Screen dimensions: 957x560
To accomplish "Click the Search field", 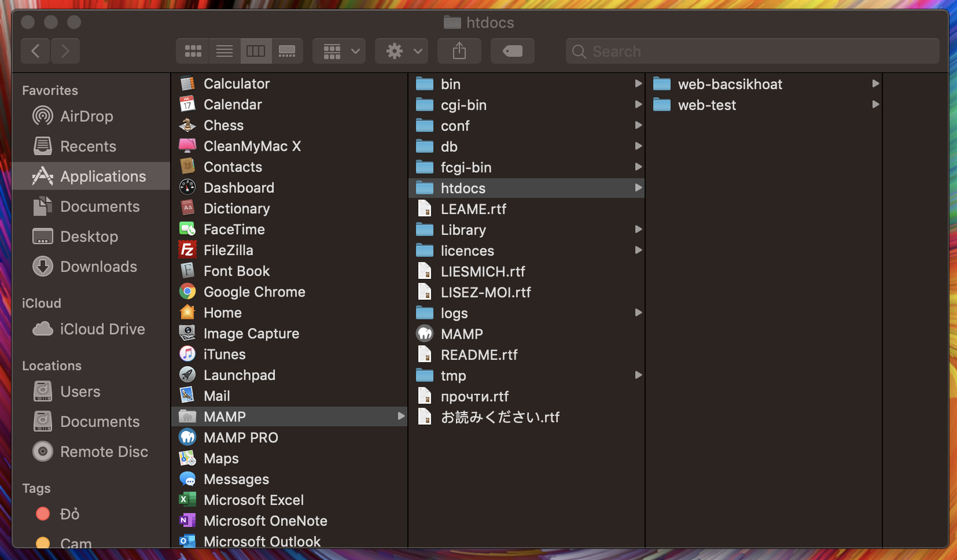I will pos(752,51).
